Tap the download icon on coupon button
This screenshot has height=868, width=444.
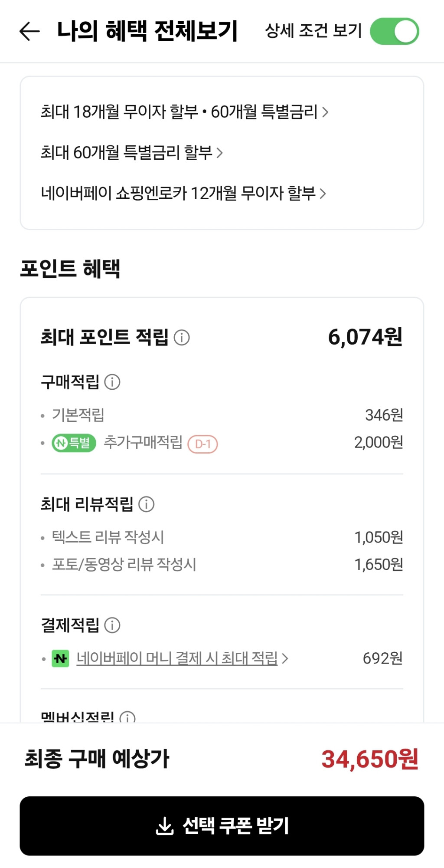165,826
